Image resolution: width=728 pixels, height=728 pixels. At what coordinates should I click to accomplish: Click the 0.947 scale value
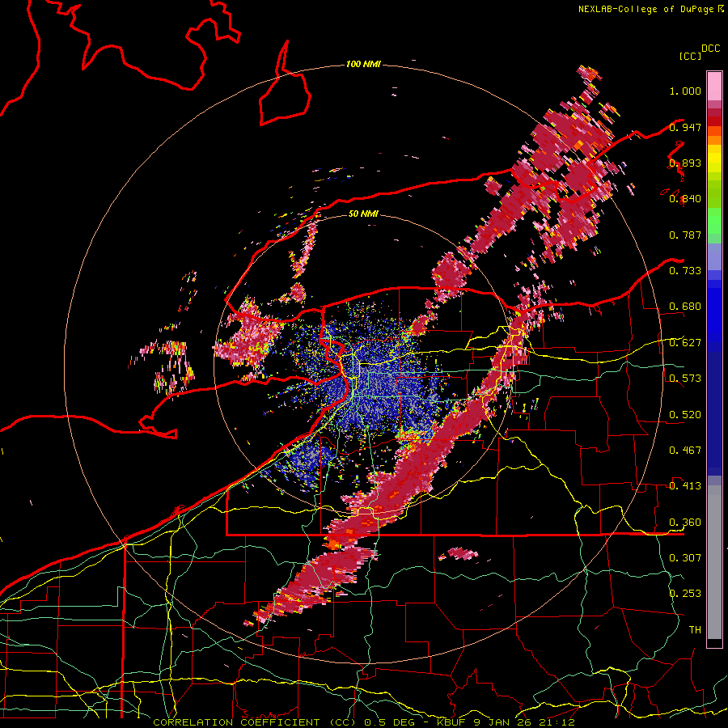point(685,127)
